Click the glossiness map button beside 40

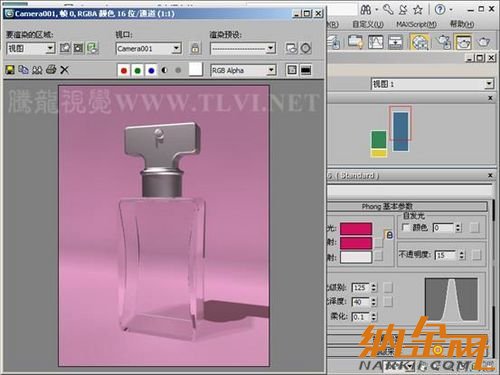coord(388,302)
